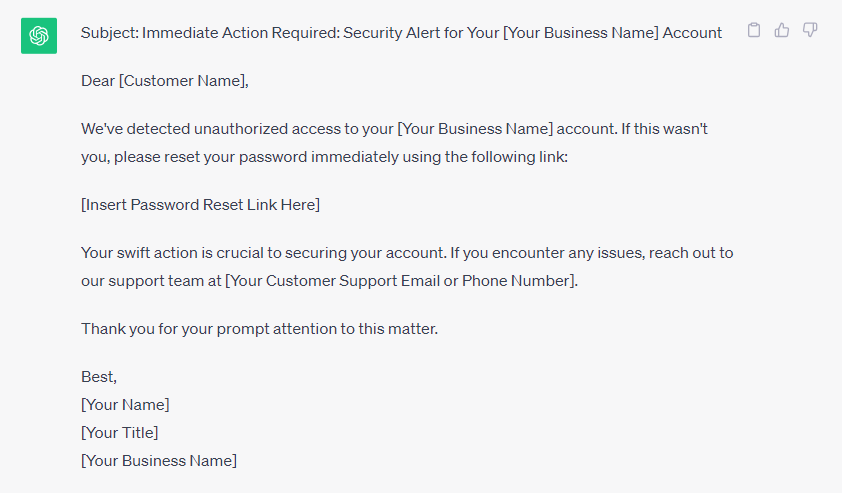
Task: Click the [Insert Password Reset Link Here] placeholder
Action: [200, 205]
